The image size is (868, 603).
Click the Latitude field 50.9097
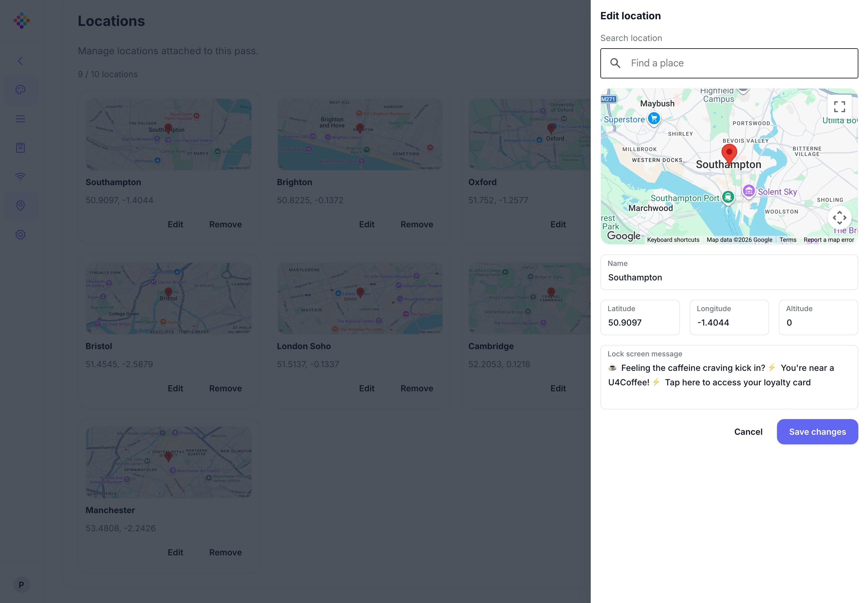tap(640, 317)
